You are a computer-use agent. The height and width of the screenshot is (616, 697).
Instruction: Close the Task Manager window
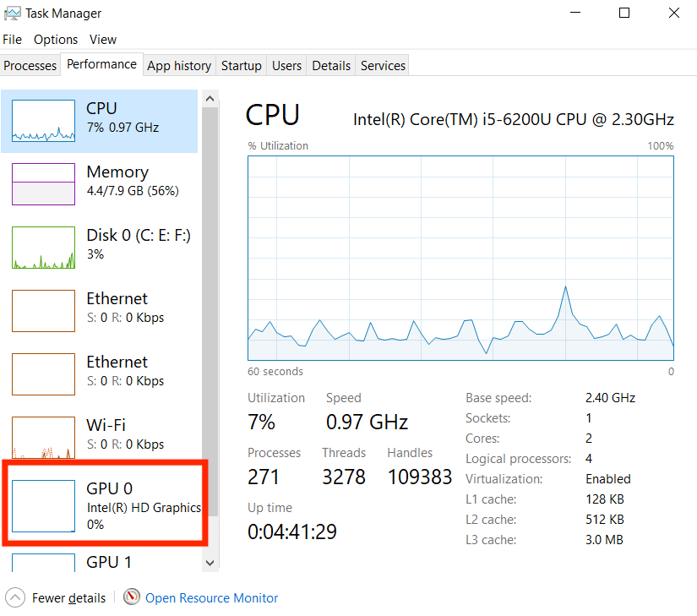coord(674,13)
